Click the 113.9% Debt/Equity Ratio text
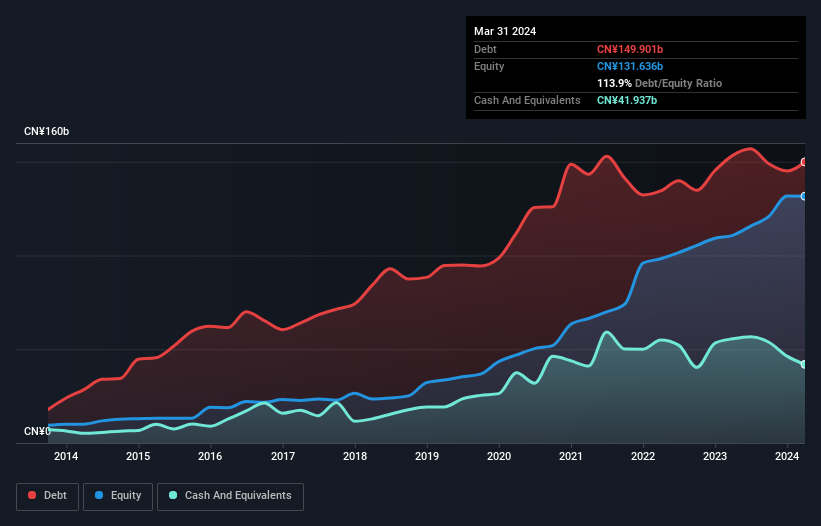 pos(659,83)
